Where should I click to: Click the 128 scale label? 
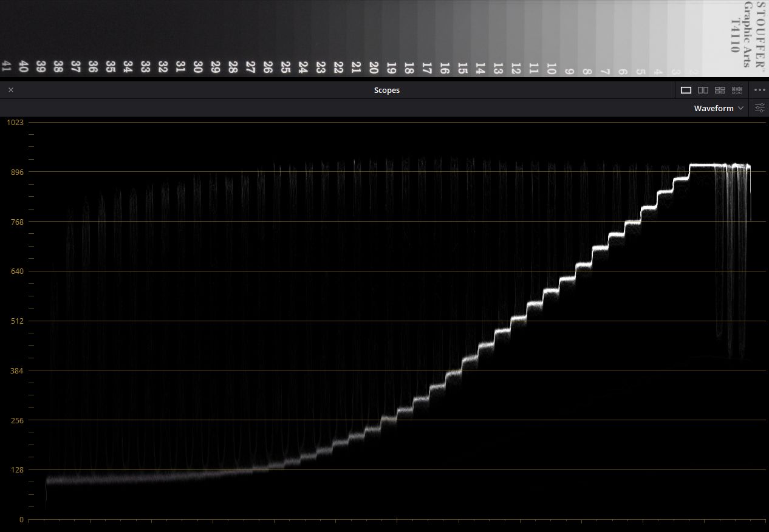pos(17,469)
